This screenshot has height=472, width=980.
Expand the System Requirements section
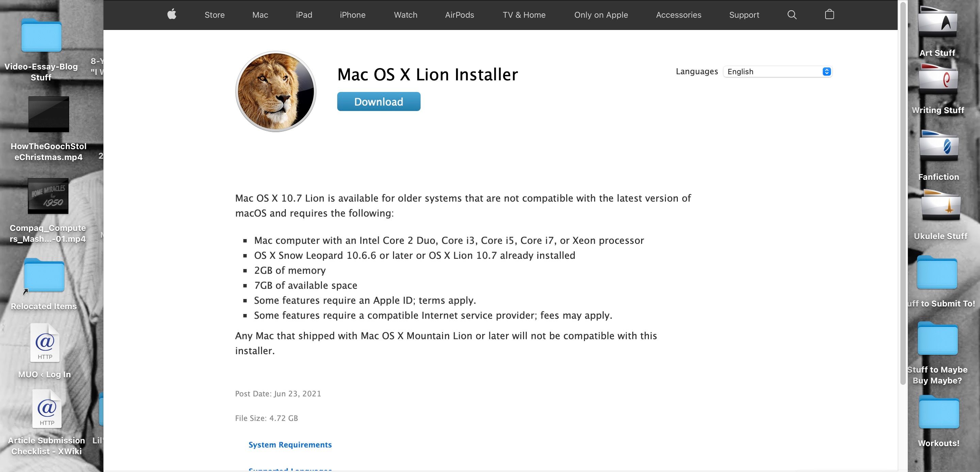click(290, 445)
